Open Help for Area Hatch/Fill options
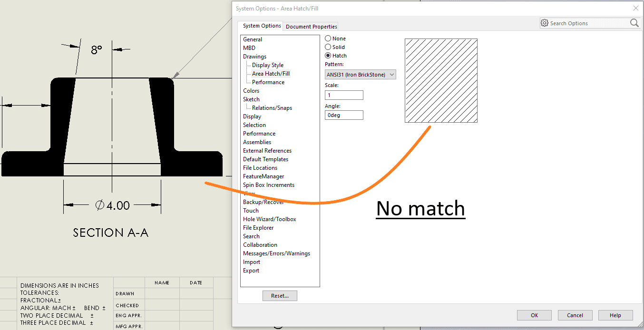 [x=615, y=315]
